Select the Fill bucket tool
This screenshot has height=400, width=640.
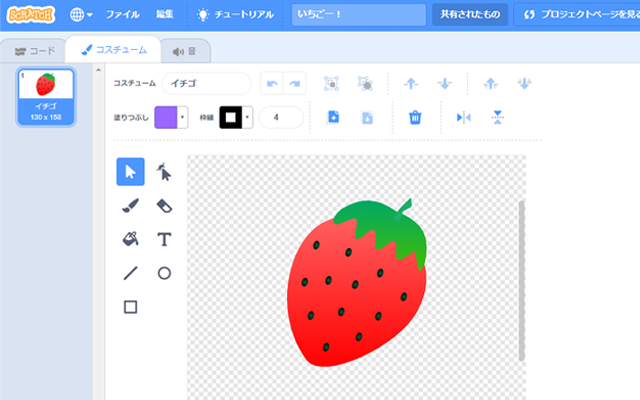pos(131,239)
